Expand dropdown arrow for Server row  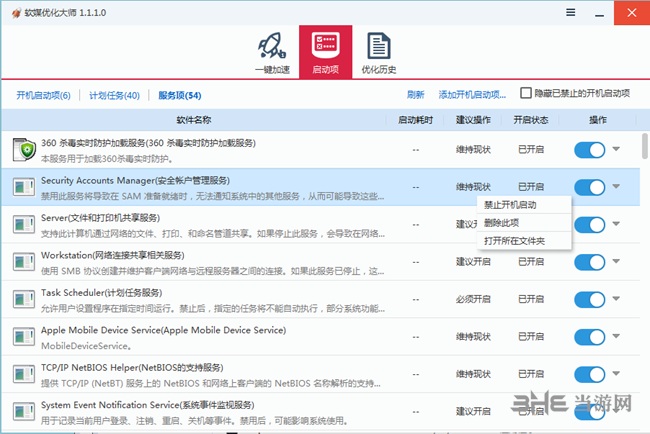point(616,223)
